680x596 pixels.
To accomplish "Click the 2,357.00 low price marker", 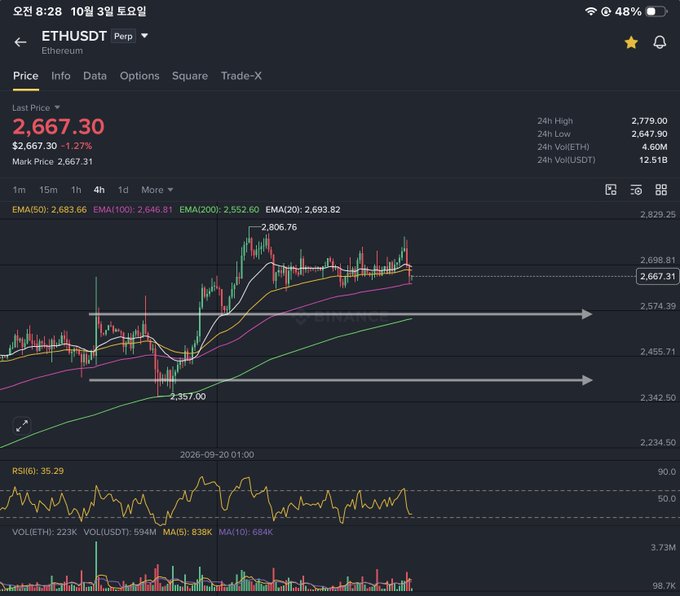I will point(188,396).
